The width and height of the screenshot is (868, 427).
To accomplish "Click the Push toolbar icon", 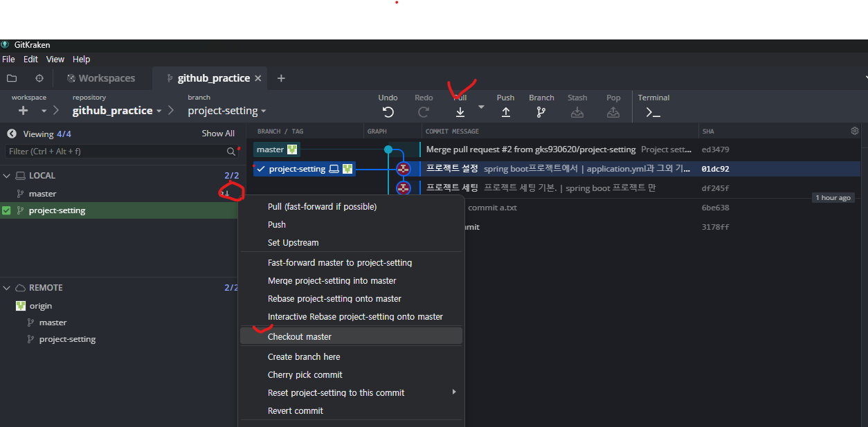I will point(506,112).
